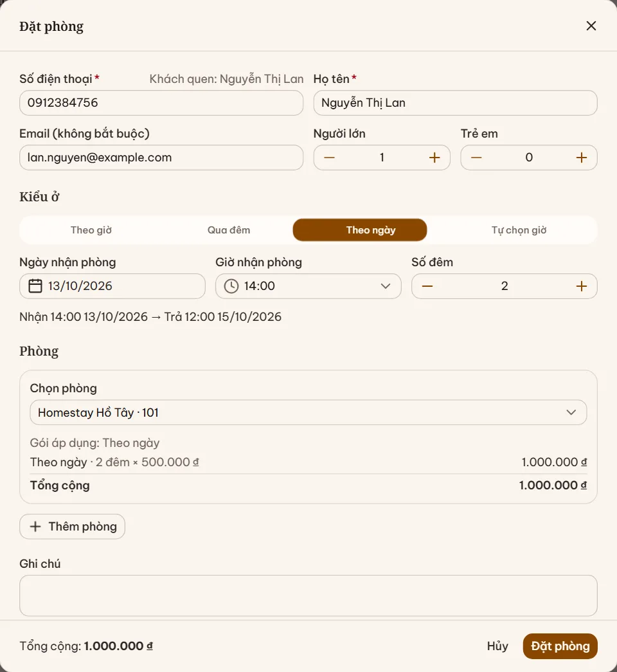
Task: Expand Giờ nhận phòng time dropdown
Action: point(308,286)
